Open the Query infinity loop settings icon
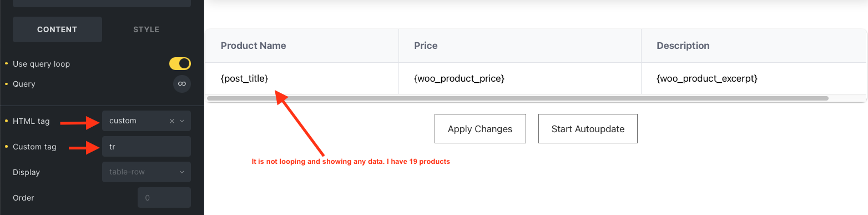This screenshot has height=215, width=868. point(181,84)
